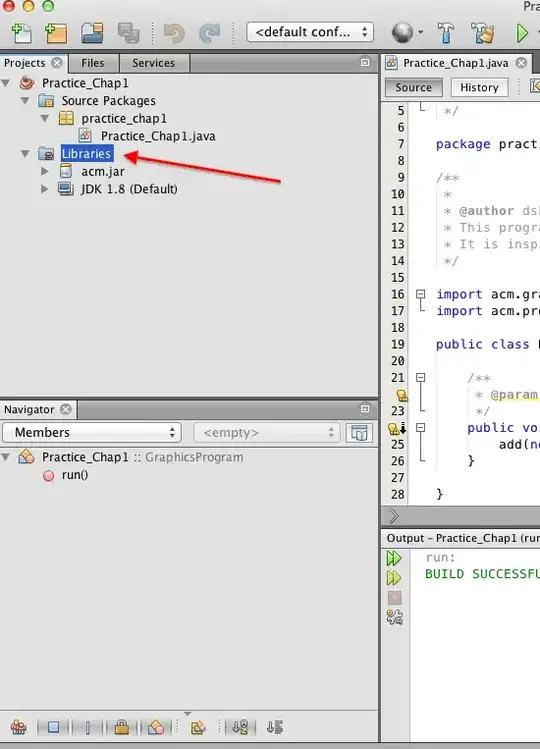Click the globe browser icon in toolbar
Image resolution: width=540 pixels, height=749 pixels.
[x=402, y=33]
